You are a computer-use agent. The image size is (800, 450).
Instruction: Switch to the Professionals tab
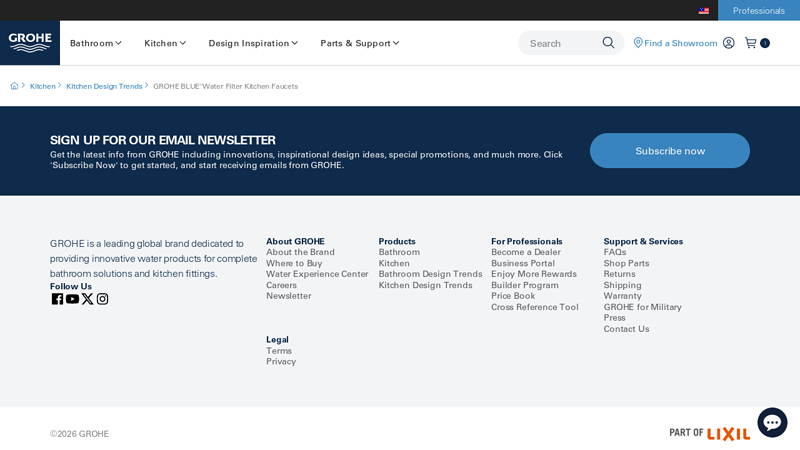758,11
